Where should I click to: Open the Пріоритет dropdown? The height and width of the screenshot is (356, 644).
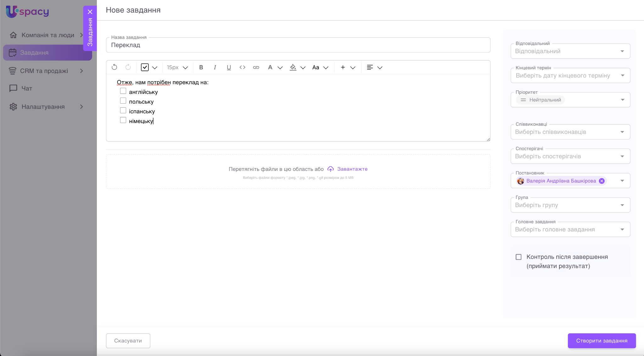(570, 100)
